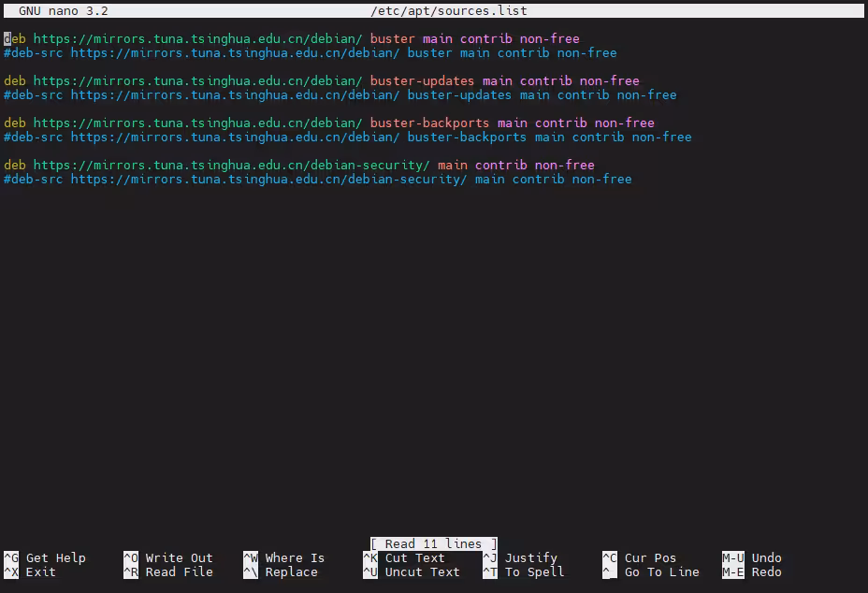
Task: Click the ^\ Replace shortcut
Action: coord(281,572)
